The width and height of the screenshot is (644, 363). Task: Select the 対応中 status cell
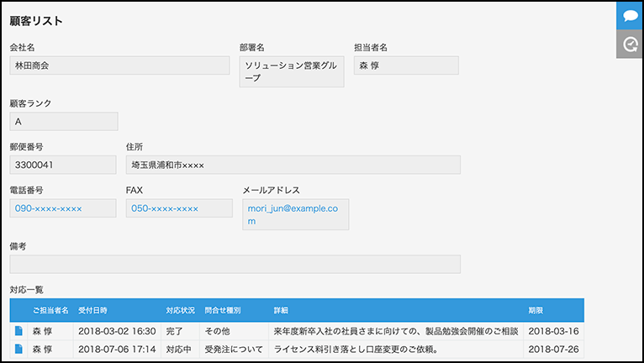tap(180, 349)
